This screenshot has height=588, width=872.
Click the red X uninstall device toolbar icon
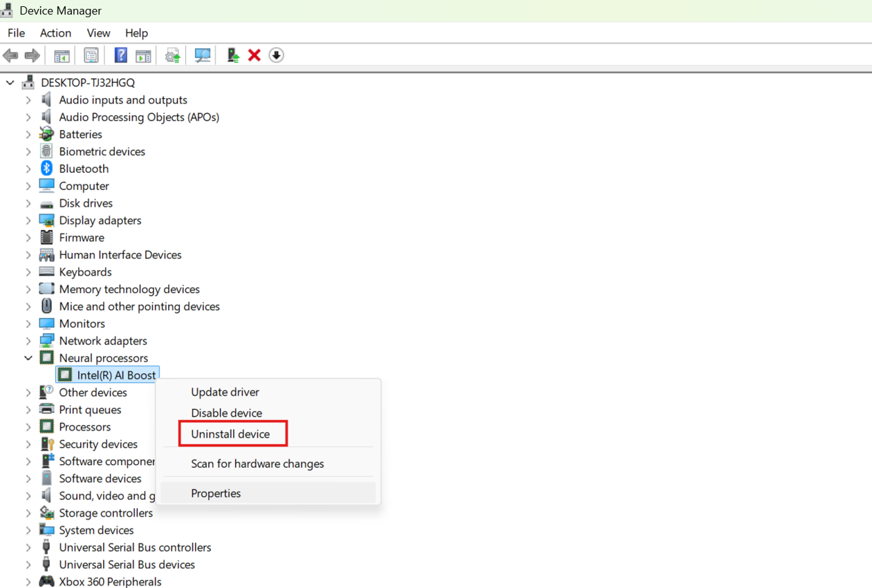click(x=254, y=55)
